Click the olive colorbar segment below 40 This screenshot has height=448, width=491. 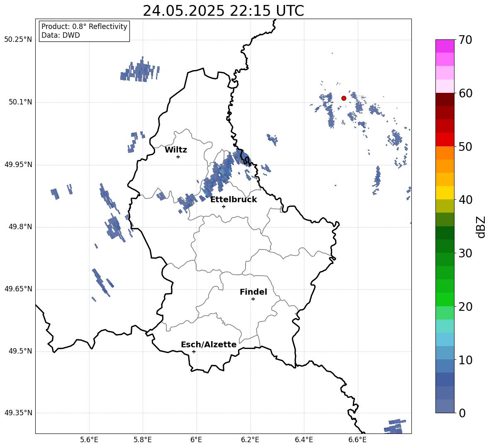click(445, 206)
